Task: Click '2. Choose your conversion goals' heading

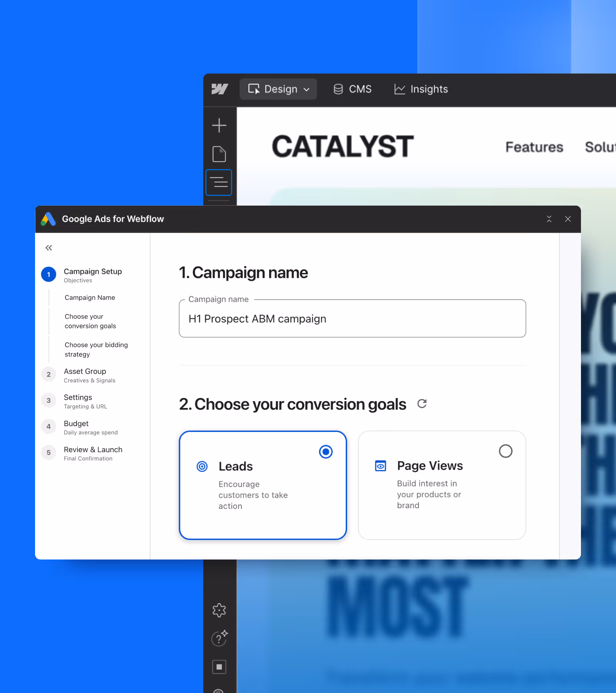Action: tap(293, 404)
